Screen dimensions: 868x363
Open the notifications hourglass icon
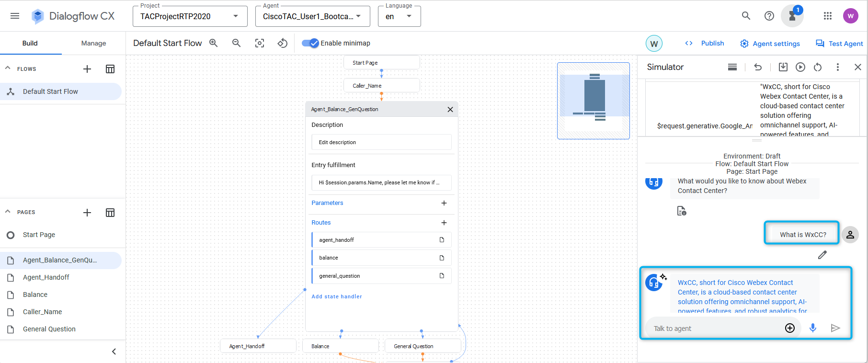pyautogui.click(x=792, y=16)
